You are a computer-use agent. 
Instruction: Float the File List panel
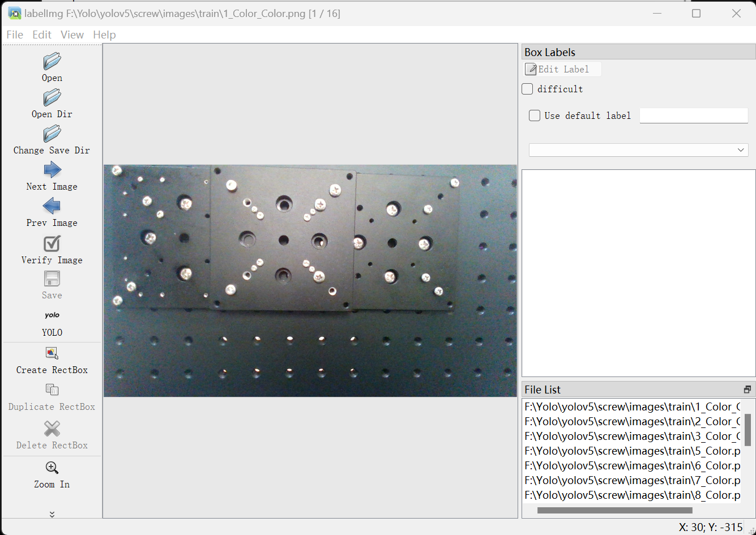click(748, 390)
